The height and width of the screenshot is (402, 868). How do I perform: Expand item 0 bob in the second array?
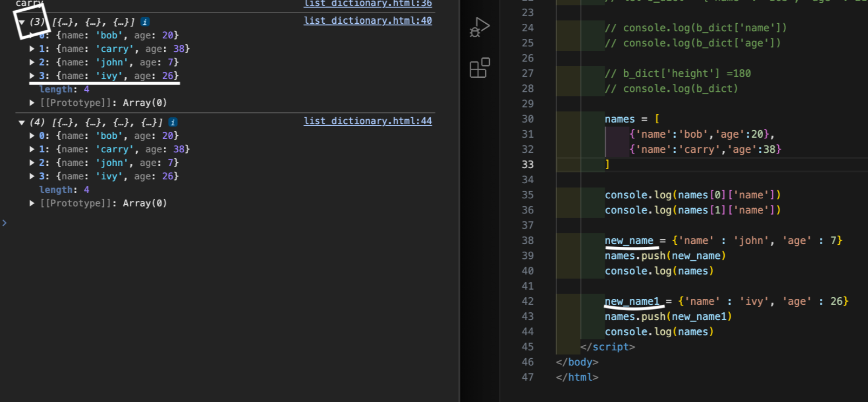[32, 136]
